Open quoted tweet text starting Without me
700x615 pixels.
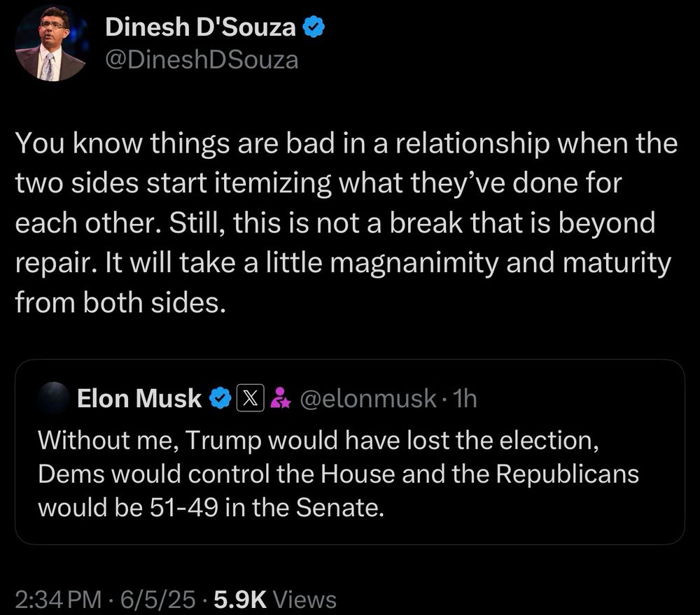coord(338,474)
